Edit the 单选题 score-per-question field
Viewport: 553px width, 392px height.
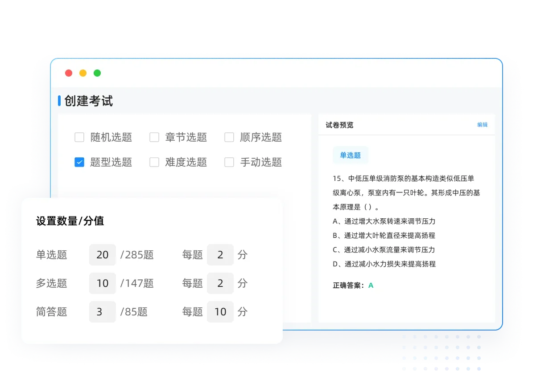pyautogui.click(x=220, y=255)
